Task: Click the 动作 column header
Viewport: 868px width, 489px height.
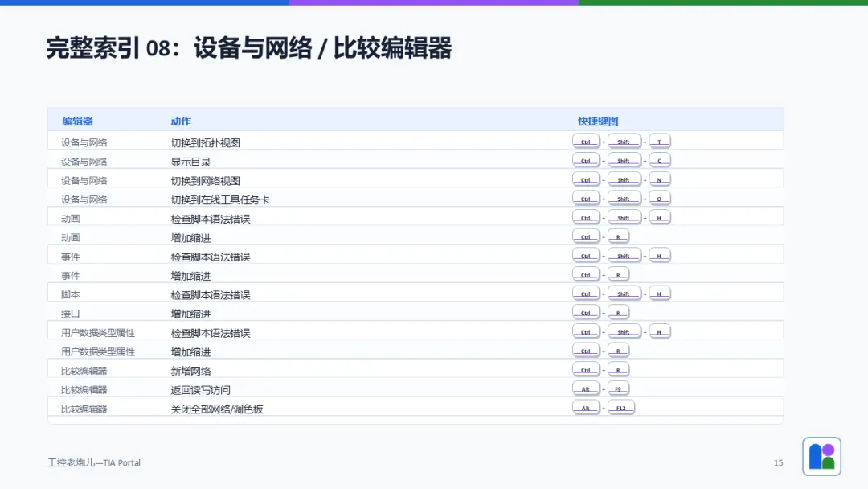Action: [181, 121]
